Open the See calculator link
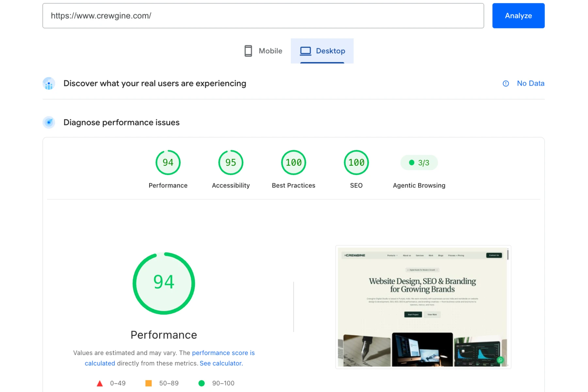The width and height of the screenshot is (588, 392). 221,363
